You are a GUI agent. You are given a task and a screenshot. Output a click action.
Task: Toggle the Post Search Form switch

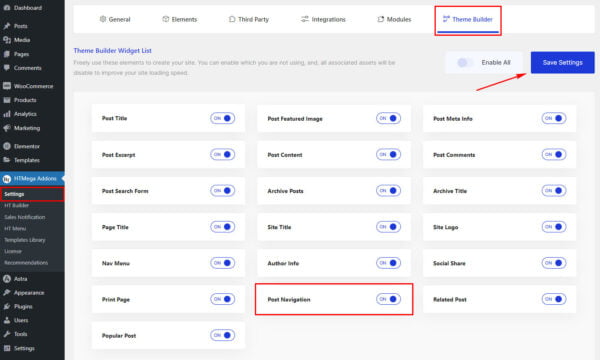pyautogui.click(x=222, y=191)
